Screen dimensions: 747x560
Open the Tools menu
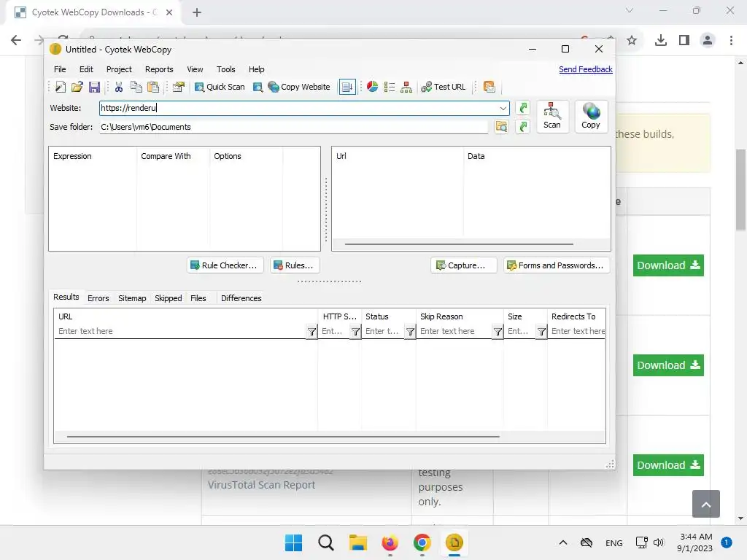click(x=226, y=69)
